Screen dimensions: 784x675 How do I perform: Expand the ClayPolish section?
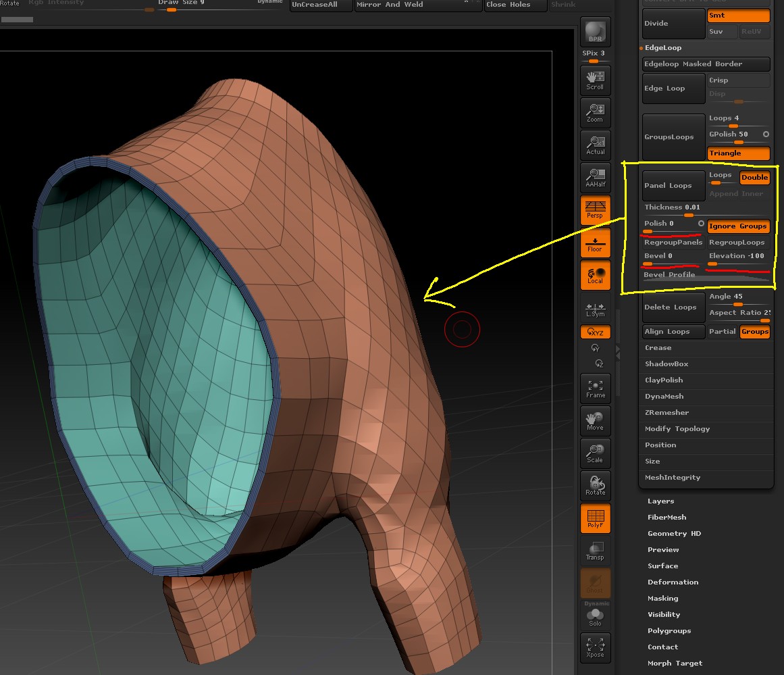pos(664,380)
